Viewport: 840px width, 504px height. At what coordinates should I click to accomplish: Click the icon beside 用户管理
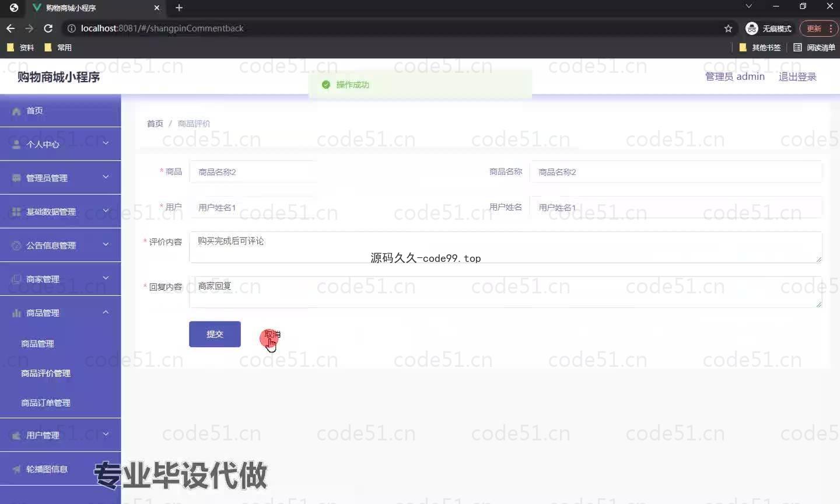click(16, 436)
